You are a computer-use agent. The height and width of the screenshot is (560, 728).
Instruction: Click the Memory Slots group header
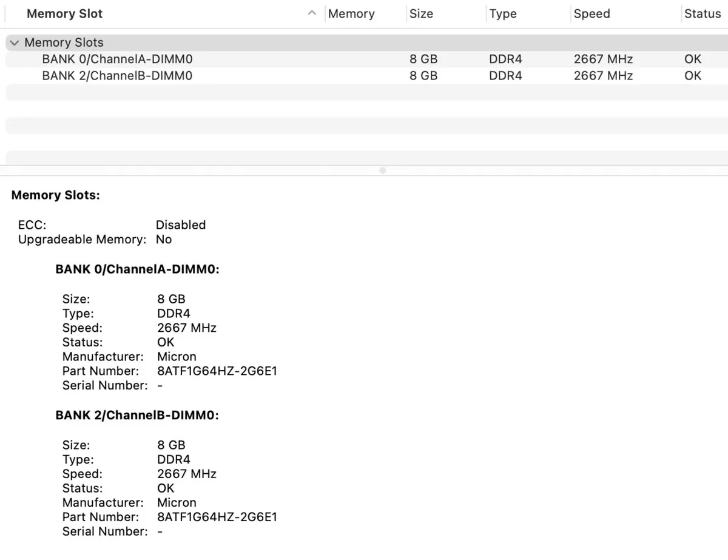click(63, 42)
